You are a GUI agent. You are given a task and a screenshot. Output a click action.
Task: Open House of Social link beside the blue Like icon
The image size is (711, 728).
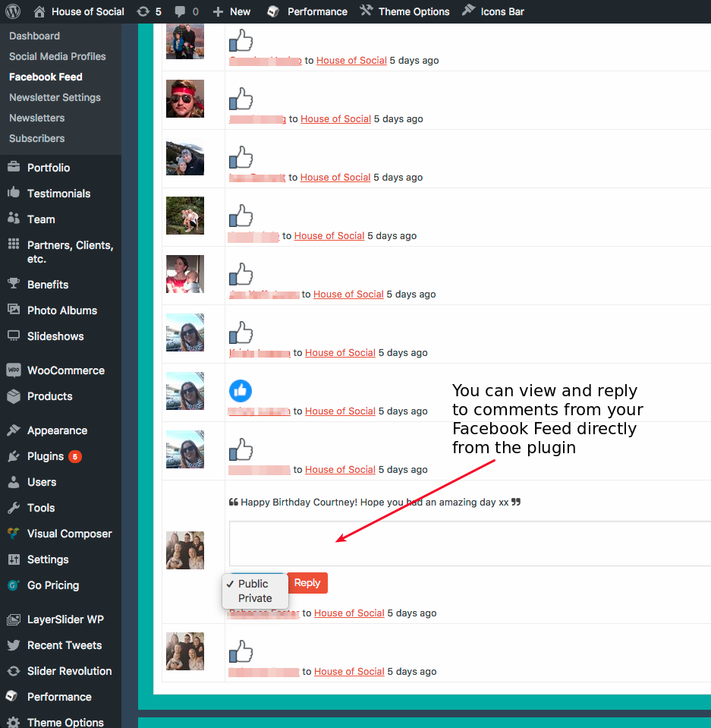(x=340, y=411)
